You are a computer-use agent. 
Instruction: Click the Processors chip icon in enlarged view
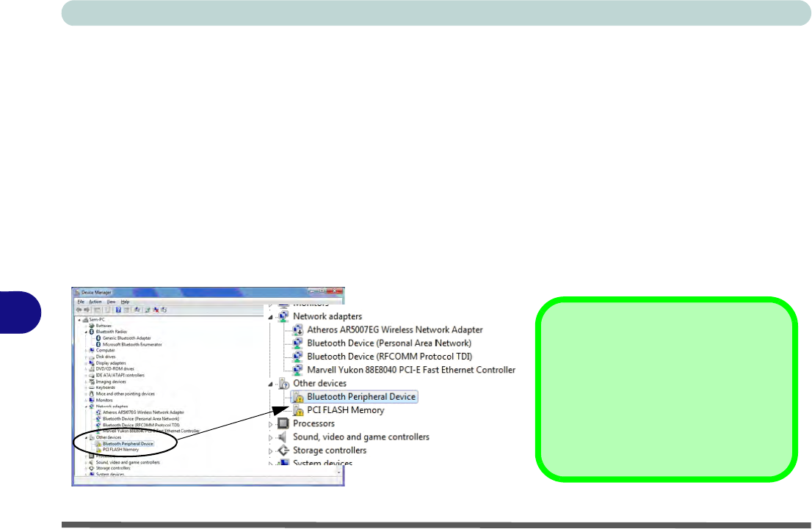(283, 424)
